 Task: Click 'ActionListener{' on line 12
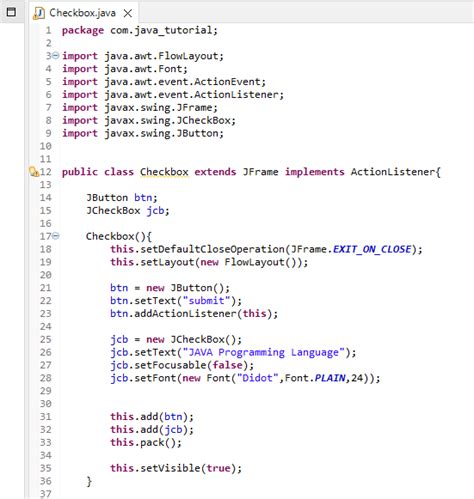395,172
